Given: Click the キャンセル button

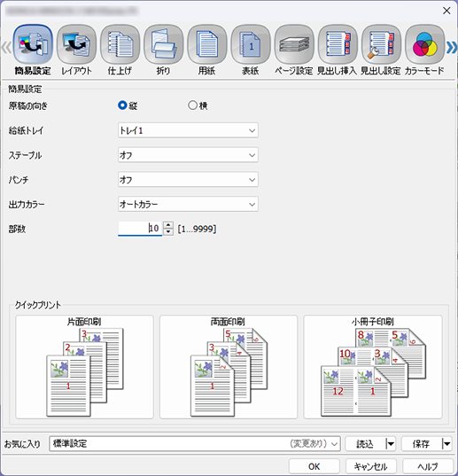Looking at the screenshot, I should [x=370, y=466].
